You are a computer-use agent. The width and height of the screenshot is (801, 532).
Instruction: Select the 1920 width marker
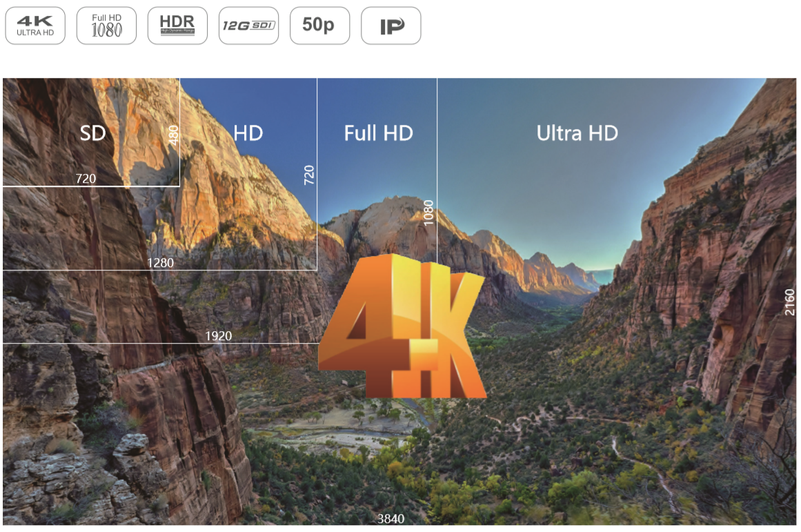[x=219, y=336]
